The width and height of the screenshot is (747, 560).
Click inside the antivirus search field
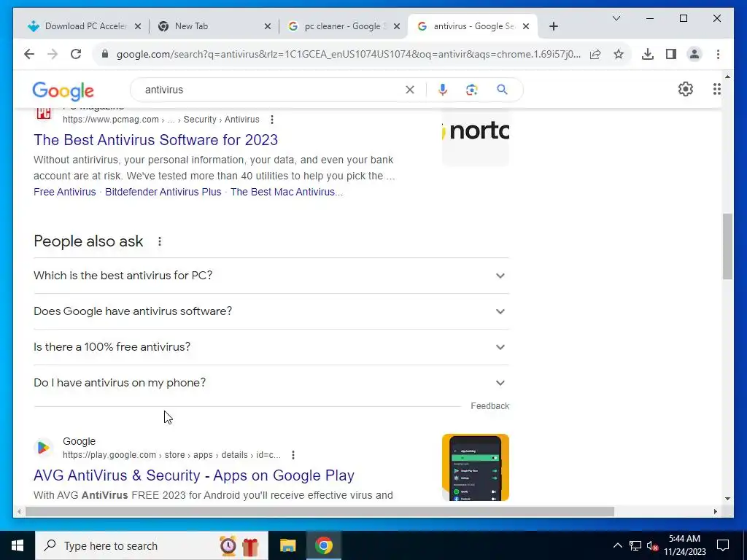pos(271,90)
